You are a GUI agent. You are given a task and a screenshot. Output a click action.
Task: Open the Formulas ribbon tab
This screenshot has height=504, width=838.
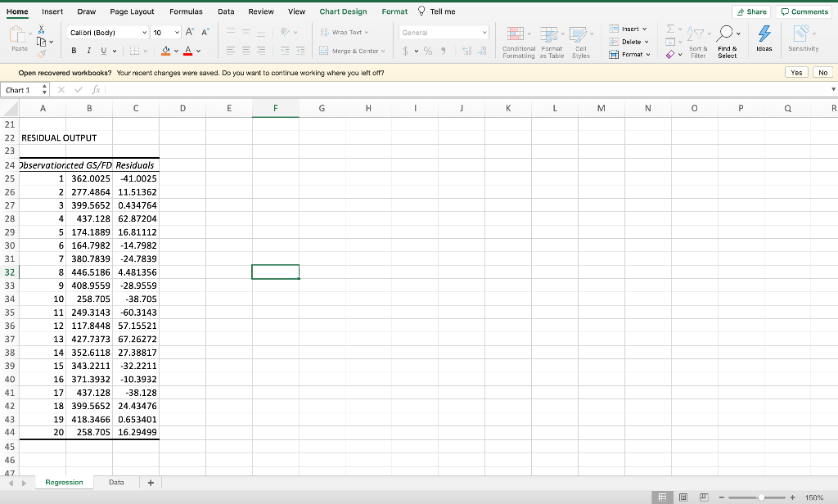click(x=187, y=11)
